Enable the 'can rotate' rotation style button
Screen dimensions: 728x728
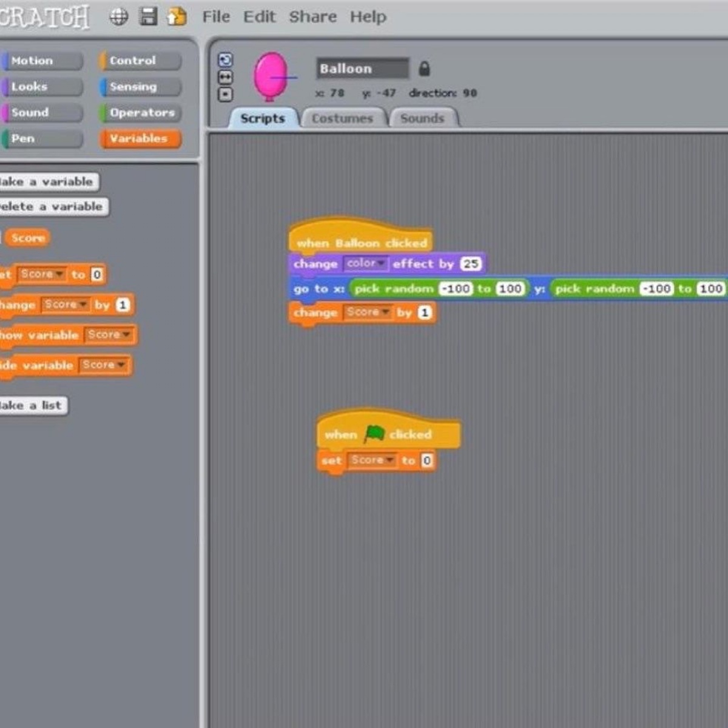coord(225,59)
